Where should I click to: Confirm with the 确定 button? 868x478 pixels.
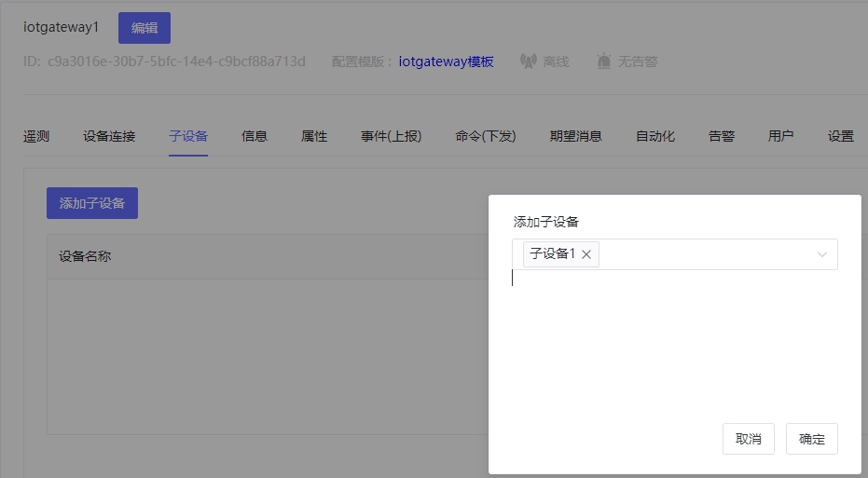tap(811, 439)
